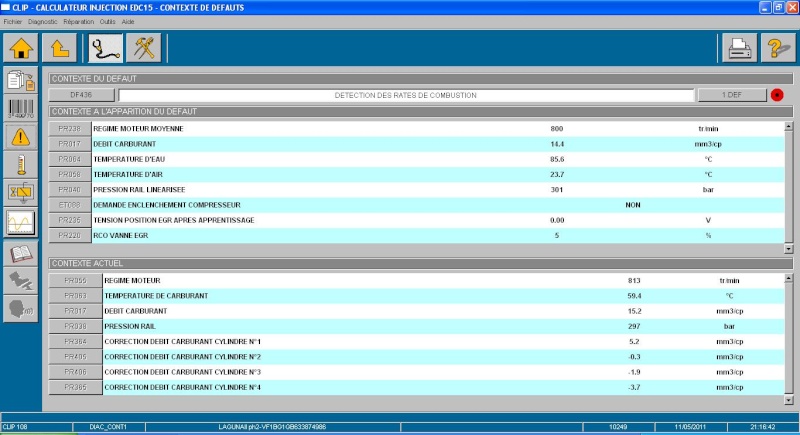The height and width of the screenshot is (435, 800).
Task: Click the speaking head voice icon
Action: click(21, 309)
